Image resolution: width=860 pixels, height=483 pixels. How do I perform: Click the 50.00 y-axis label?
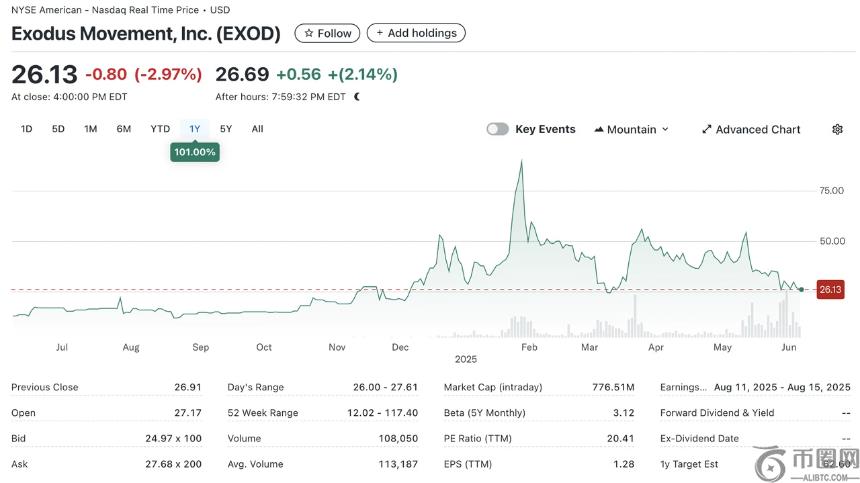click(x=831, y=241)
